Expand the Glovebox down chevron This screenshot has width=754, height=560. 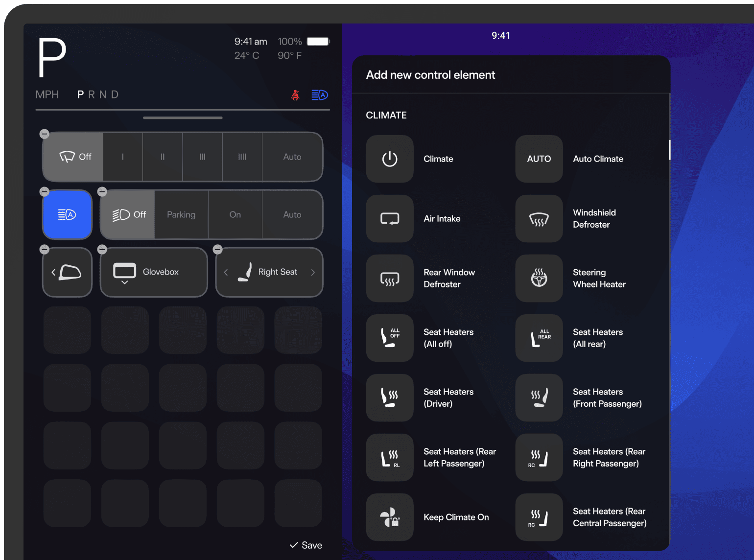tap(124, 282)
